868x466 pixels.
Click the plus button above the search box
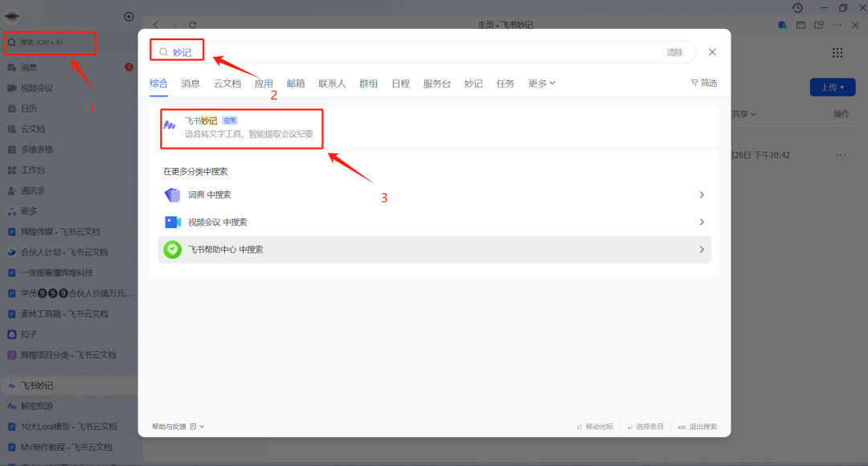pyautogui.click(x=129, y=16)
